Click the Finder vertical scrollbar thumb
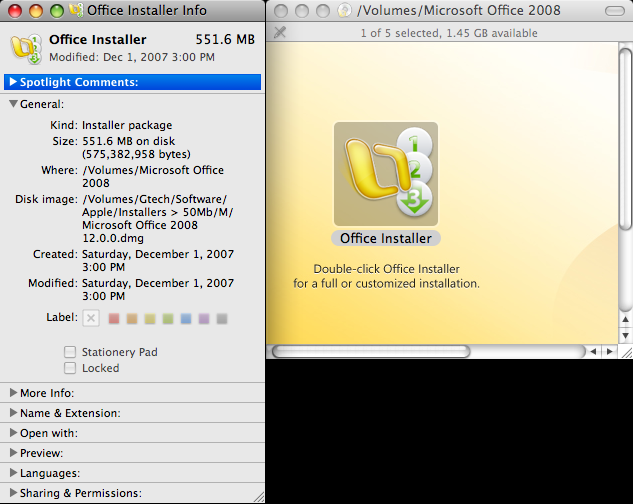 [625, 137]
